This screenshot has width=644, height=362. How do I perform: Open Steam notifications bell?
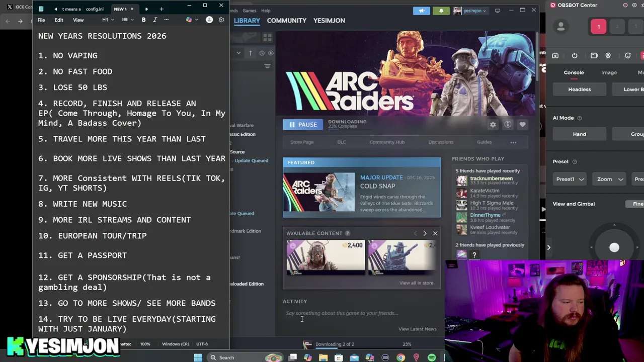point(441,11)
